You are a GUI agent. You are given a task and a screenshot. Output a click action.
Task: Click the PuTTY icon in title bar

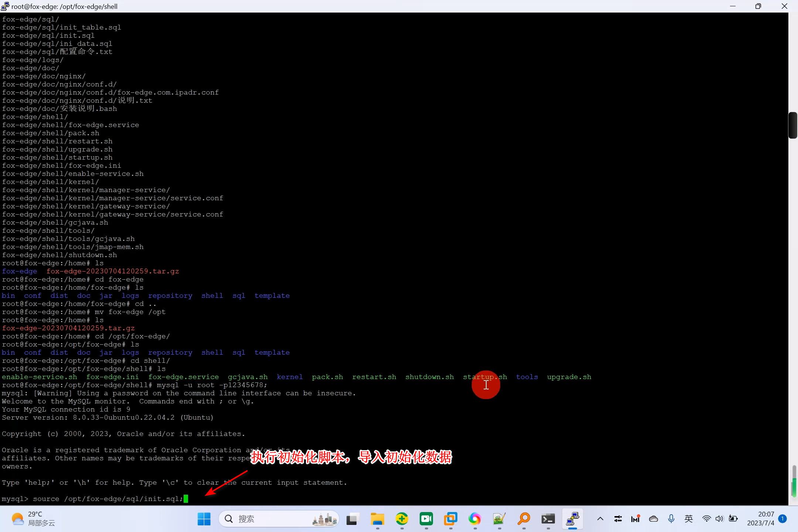(5, 6)
